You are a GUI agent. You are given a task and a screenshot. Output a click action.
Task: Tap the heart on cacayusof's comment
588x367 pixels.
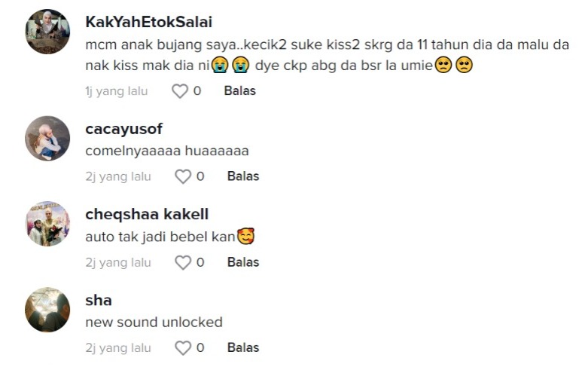click(x=183, y=176)
